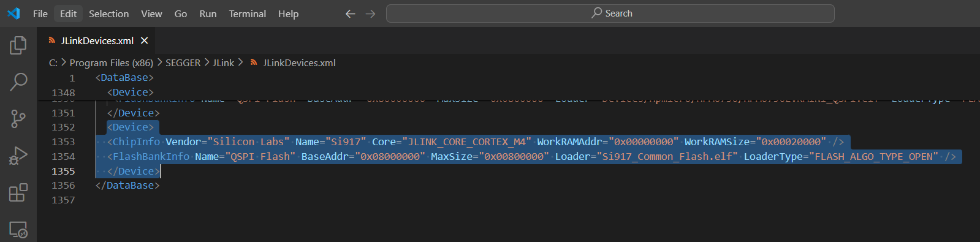This screenshot has height=242, width=980.
Task: Click the "Si917" Name value
Action: tap(346, 142)
